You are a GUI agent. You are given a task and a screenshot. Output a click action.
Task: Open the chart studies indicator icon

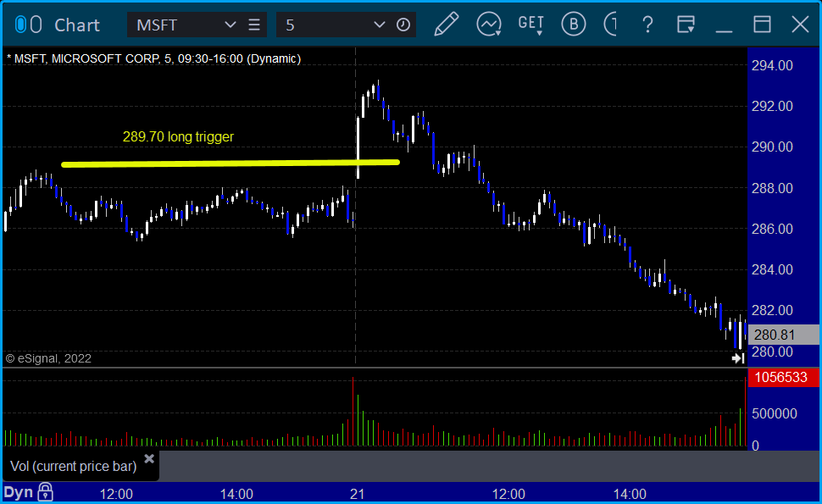tap(489, 24)
